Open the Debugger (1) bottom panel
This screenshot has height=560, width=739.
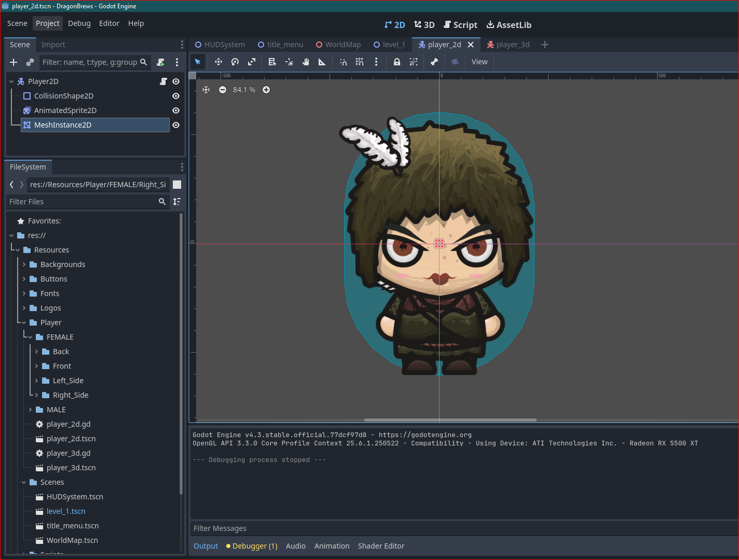coord(252,546)
